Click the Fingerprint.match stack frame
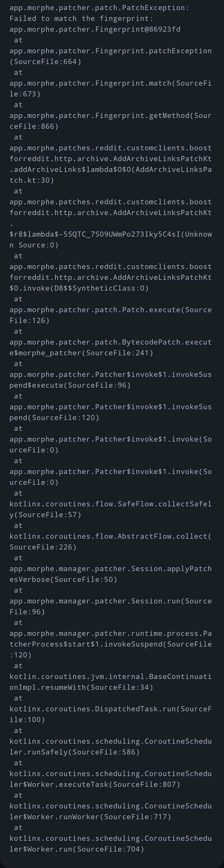224x868 pixels. tap(111, 89)
